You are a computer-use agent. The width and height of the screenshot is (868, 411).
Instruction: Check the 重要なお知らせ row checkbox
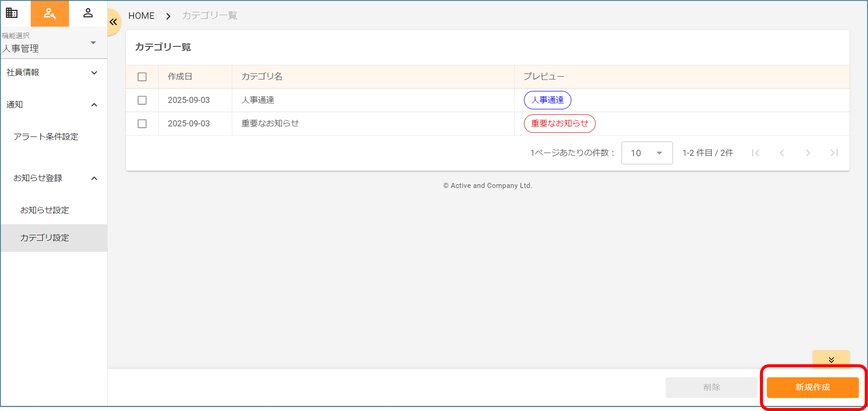pos(142,124)
